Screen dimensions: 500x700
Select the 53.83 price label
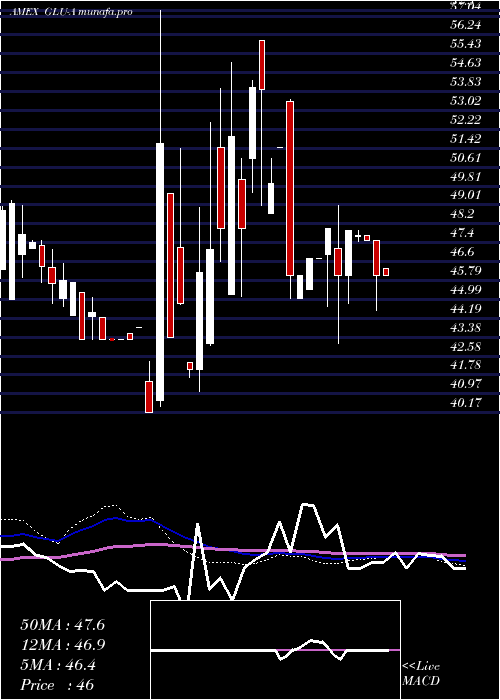pos(465,82)
